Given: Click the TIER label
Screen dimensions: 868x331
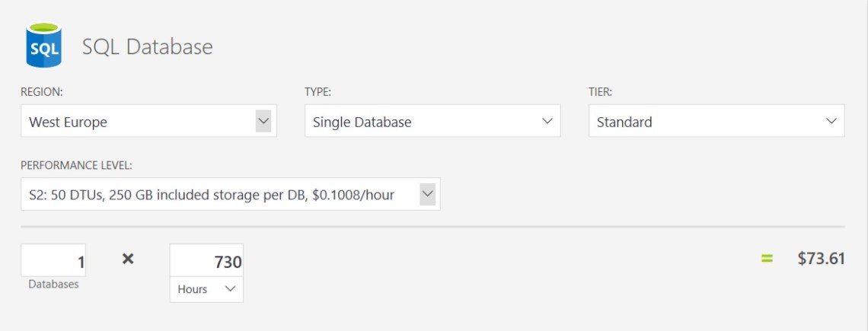Looking at the screenshot, I should tap(600, 92).
